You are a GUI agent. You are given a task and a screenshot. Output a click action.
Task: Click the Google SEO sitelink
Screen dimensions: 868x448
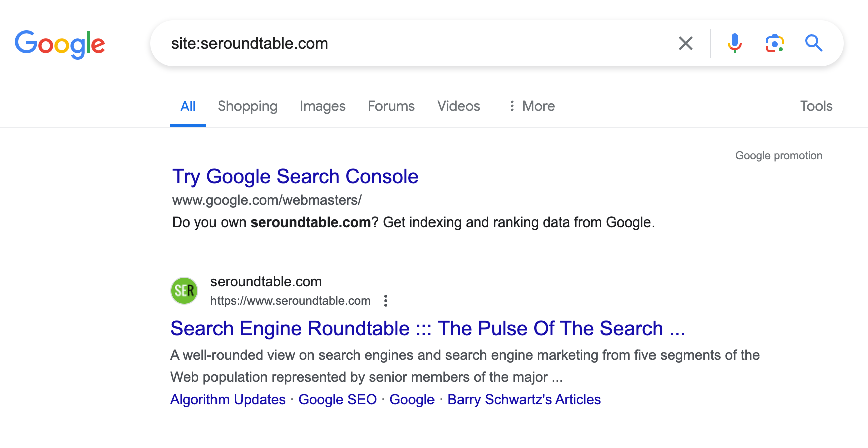[337, 399]
